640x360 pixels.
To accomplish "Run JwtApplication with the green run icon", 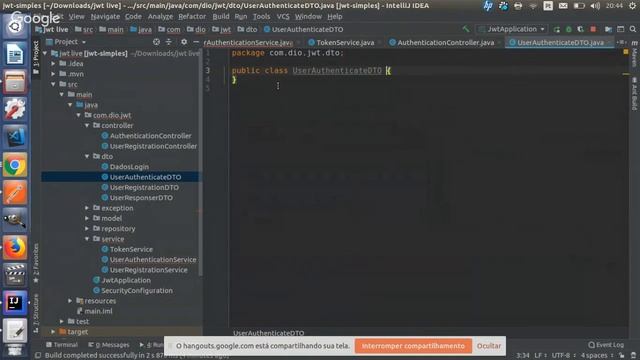I will (557, 29).
